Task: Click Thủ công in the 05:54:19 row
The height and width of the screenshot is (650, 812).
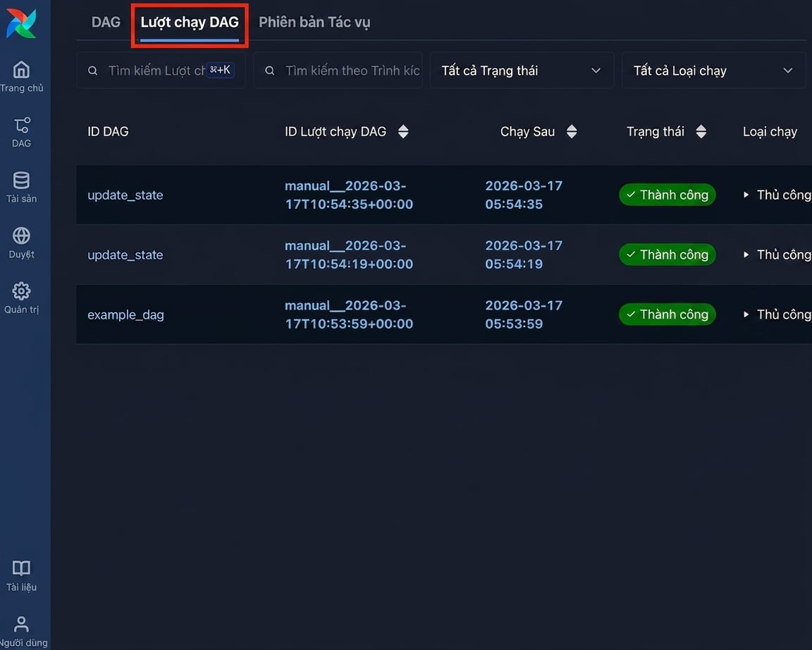Action: coord(784,255)
